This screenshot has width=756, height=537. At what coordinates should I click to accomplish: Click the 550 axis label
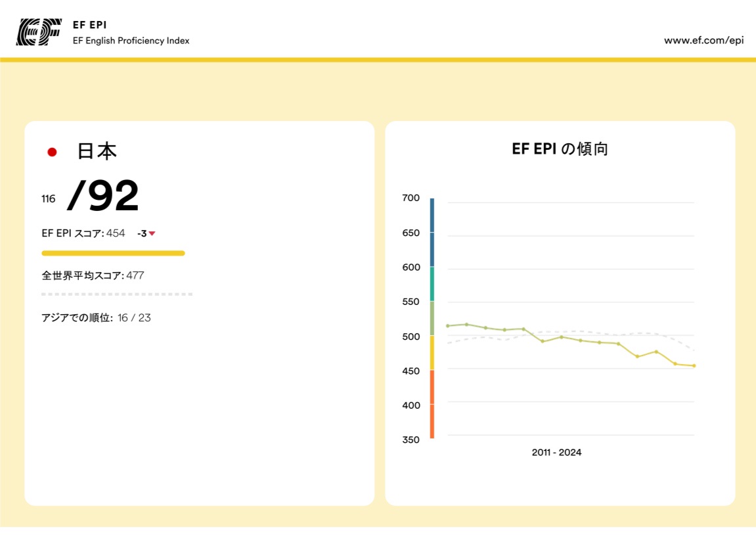[x=411, y=302]
